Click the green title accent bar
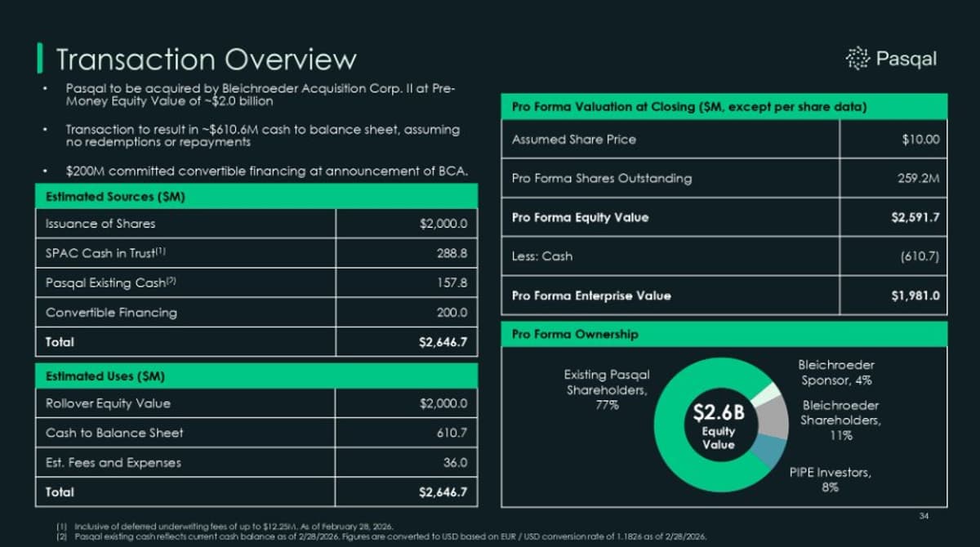The image size is (980, 547). click(x=39, y=59)
